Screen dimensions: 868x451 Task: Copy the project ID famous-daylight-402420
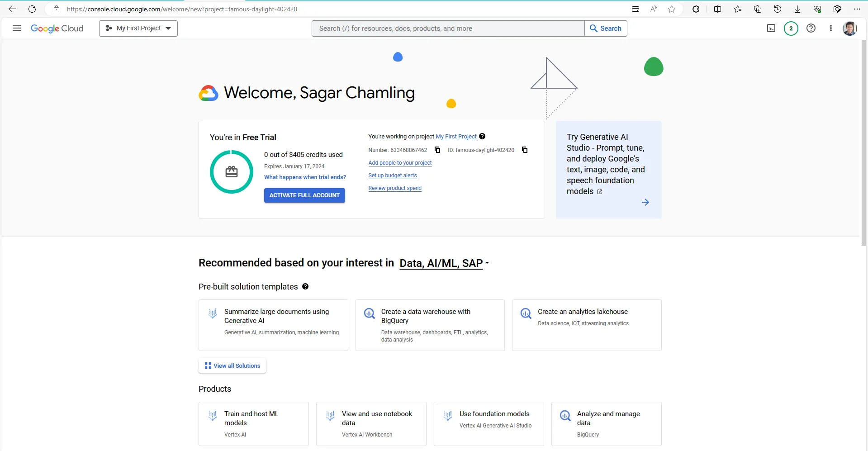[x=525, y=150]
